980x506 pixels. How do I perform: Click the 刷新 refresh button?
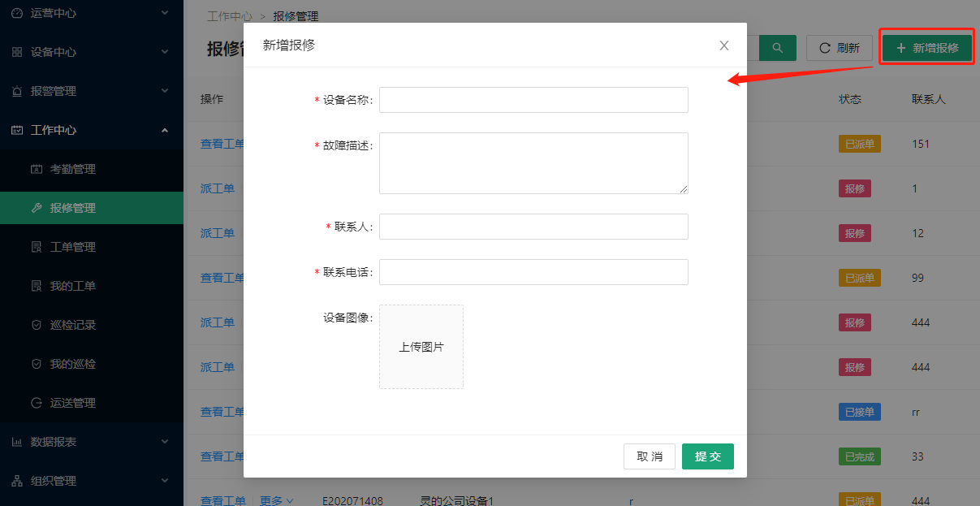pyautogui.click(x=839, y=48)
